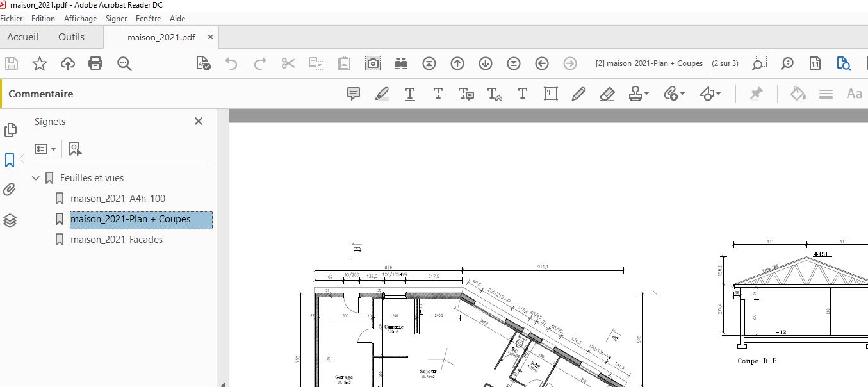Undo the last action
Viewport: 868px width, 387px height.
click(231, 63)
